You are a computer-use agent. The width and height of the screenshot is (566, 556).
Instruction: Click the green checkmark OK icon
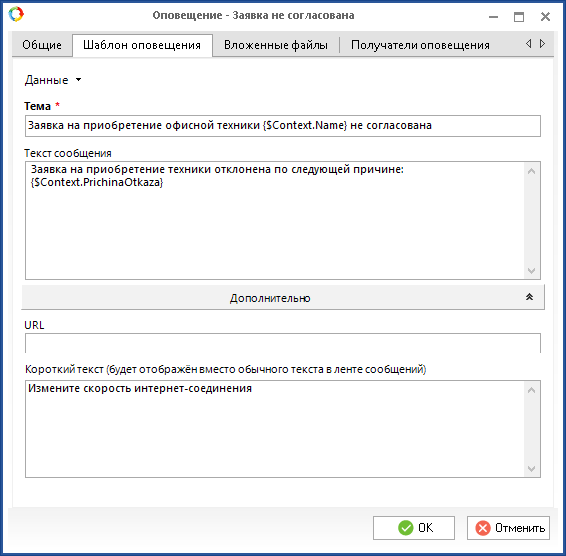(x=405, y=528)
